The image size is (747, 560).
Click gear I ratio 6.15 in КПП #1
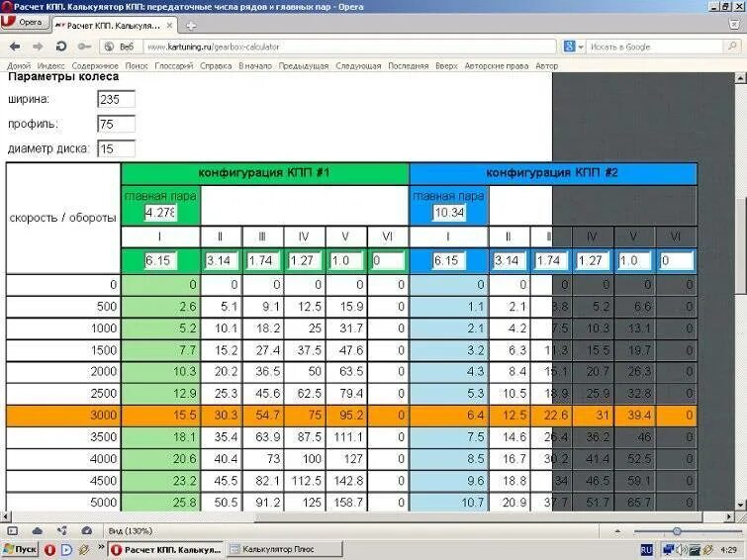(160, 260)
